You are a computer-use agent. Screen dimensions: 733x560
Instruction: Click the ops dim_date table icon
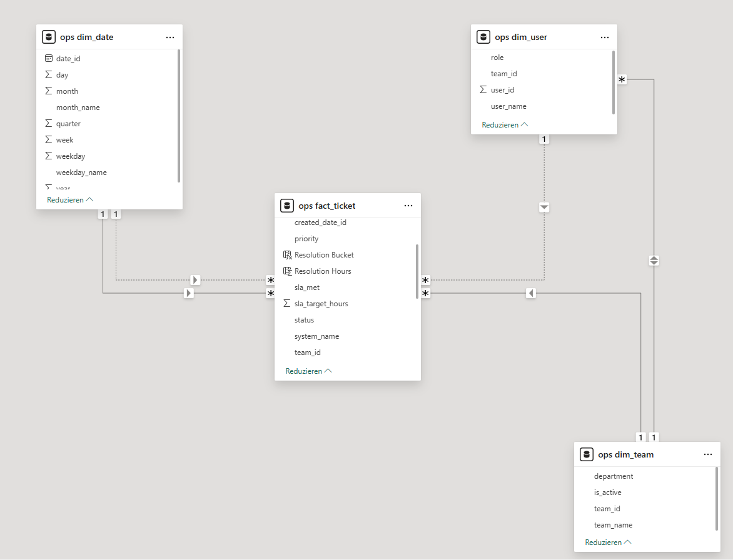coord(49,37)
